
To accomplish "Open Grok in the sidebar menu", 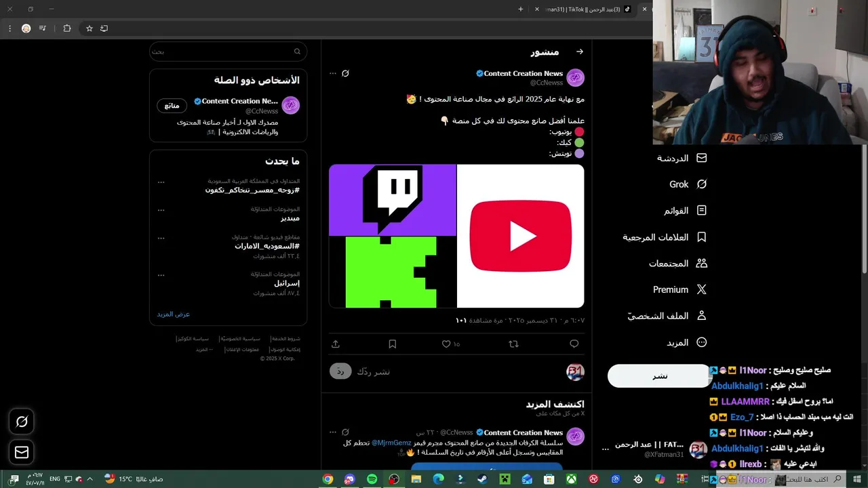I will [688, 184].
